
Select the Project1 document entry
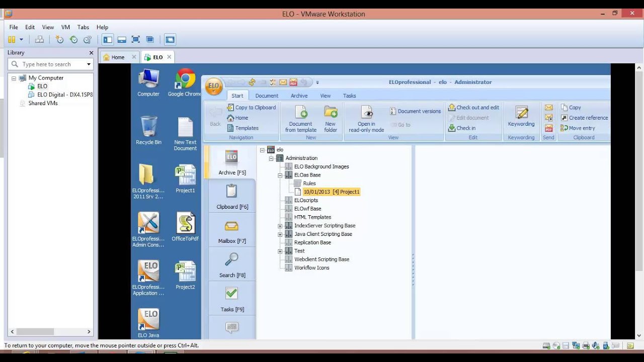coord(332,192)
